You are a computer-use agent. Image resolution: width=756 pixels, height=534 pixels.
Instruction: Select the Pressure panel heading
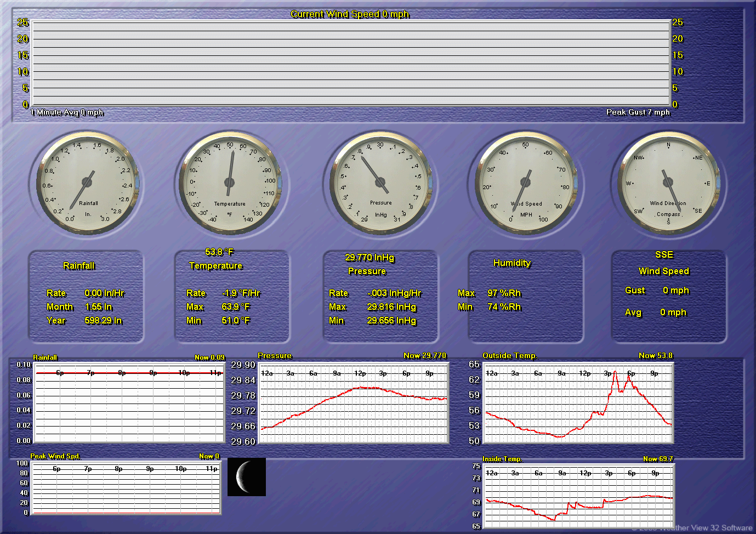367,271
